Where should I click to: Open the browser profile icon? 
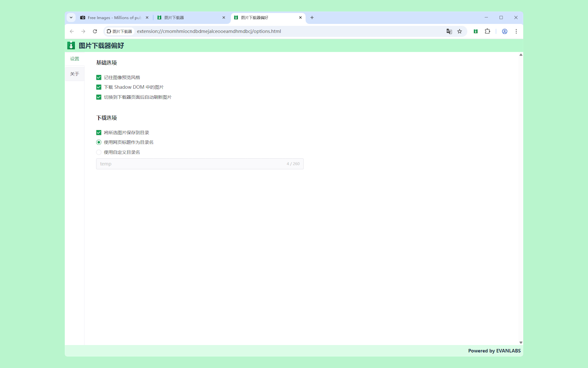click(x=504, y=31)
